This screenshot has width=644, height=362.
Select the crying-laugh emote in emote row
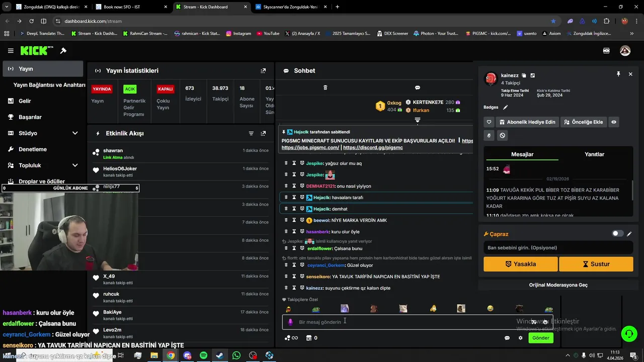(490, 308)
